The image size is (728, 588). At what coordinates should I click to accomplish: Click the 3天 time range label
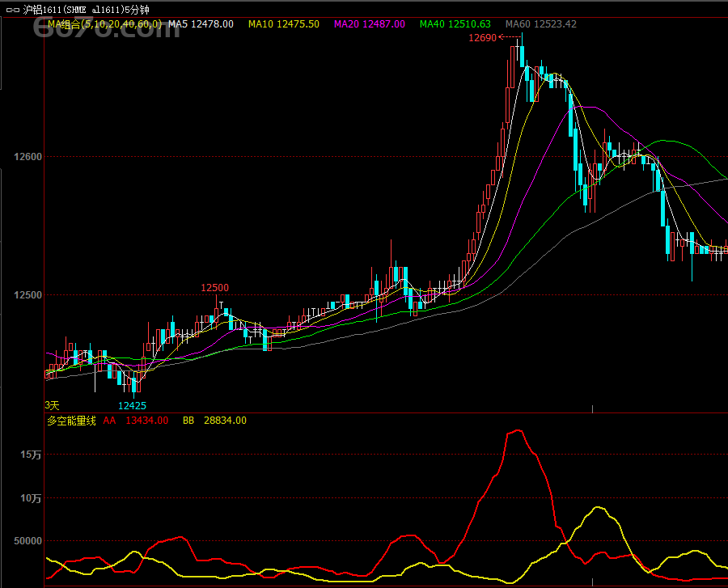point(52,405)
